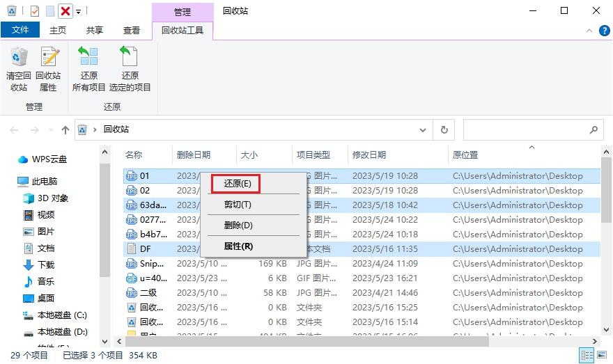
Task: Click the horizontal scrollbar of file list
Action: point(307,341)
